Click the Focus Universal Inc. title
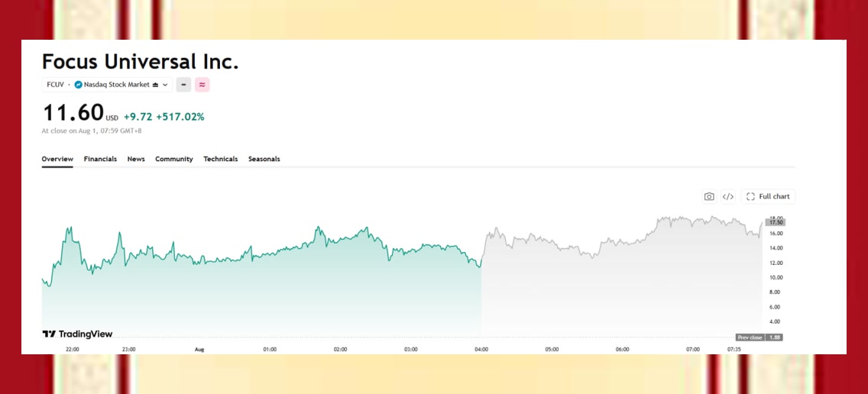Image resolution: width=868 pixels, height=394 pixels. 140,61
